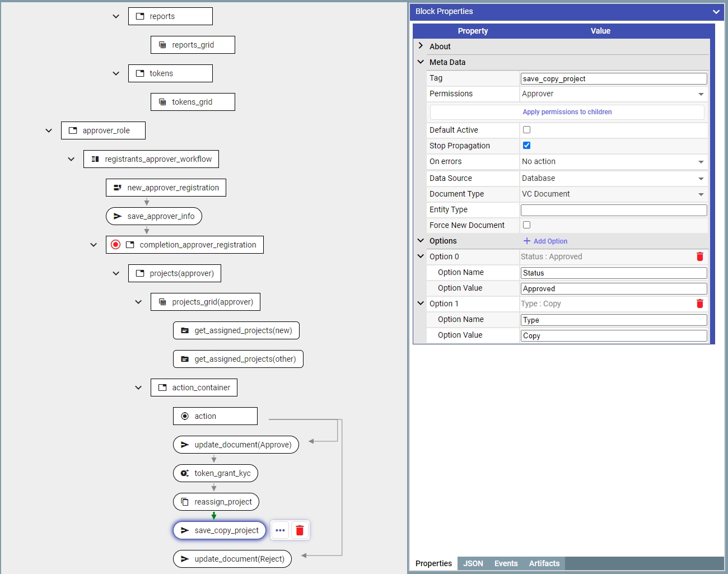Enable the Default Active checkbox
Image resolution: width=728 pixels, height=574 pixels.
pos(526,130)
